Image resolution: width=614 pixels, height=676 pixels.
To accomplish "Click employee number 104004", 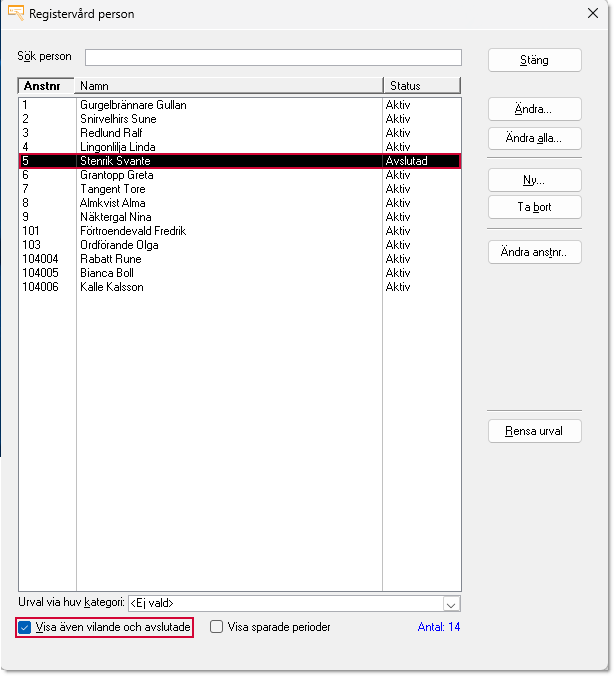I will (x=40, y=259).
